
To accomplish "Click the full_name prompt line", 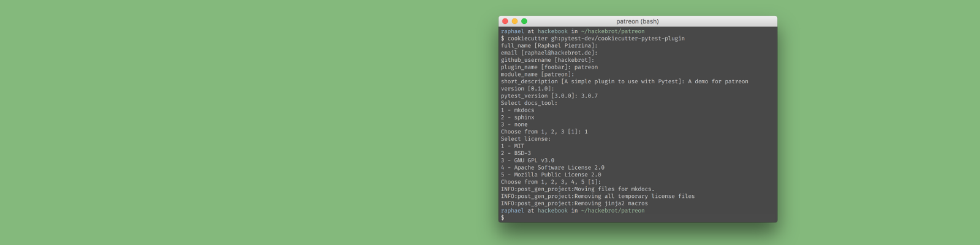I will (549, 46).
